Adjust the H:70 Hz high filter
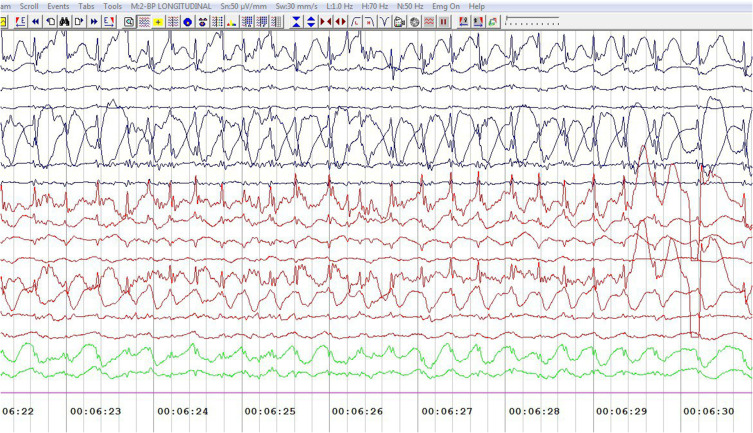The height and width of the screenshot is (433, 753). coord(376,6)
